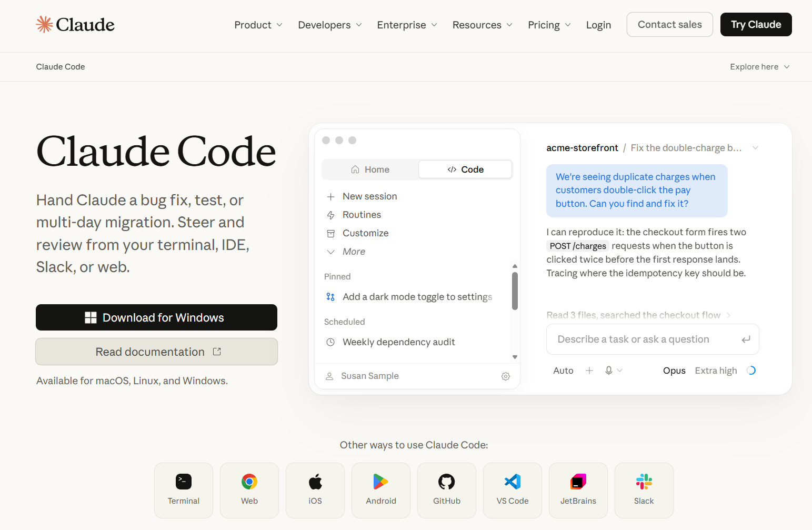812x530 pixels.
Task: Focus the Describe a task input field
Action: point(653,339)
